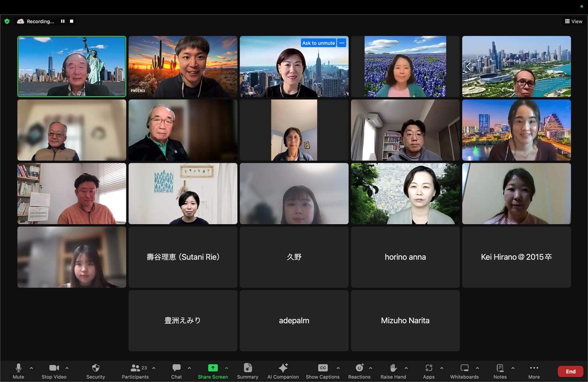Launch AI Companion
The image size is (588, 382).
(283, 371)
